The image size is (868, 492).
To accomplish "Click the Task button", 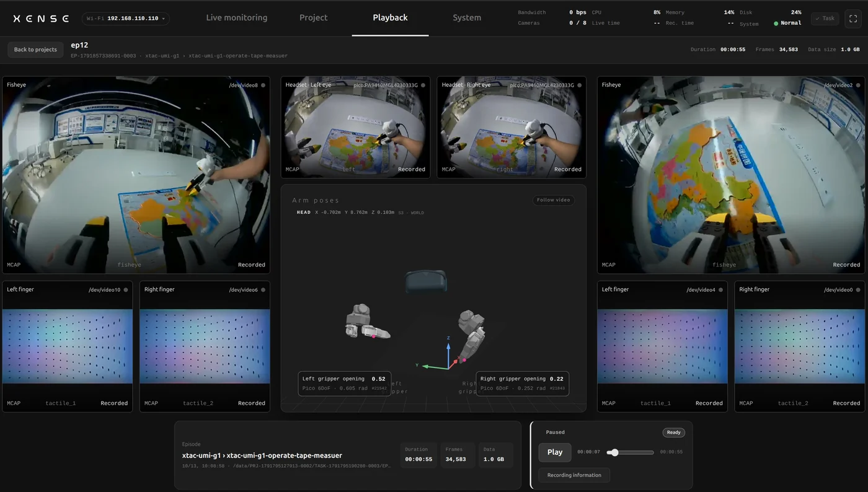I will pos(825,19).
